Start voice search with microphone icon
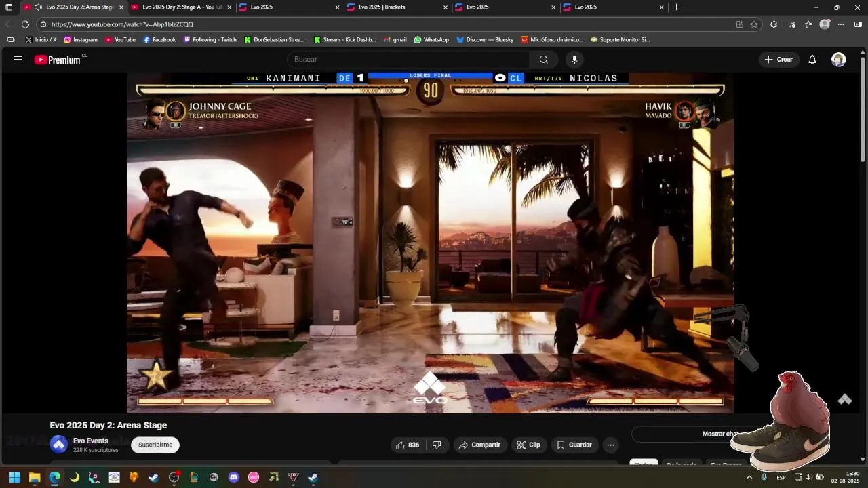 pos(574,60)
